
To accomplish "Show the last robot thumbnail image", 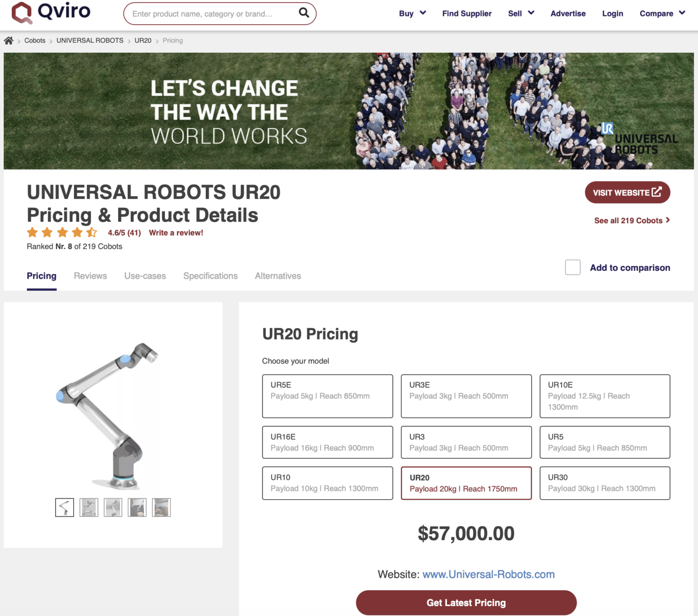I will (x=161, y=507).
